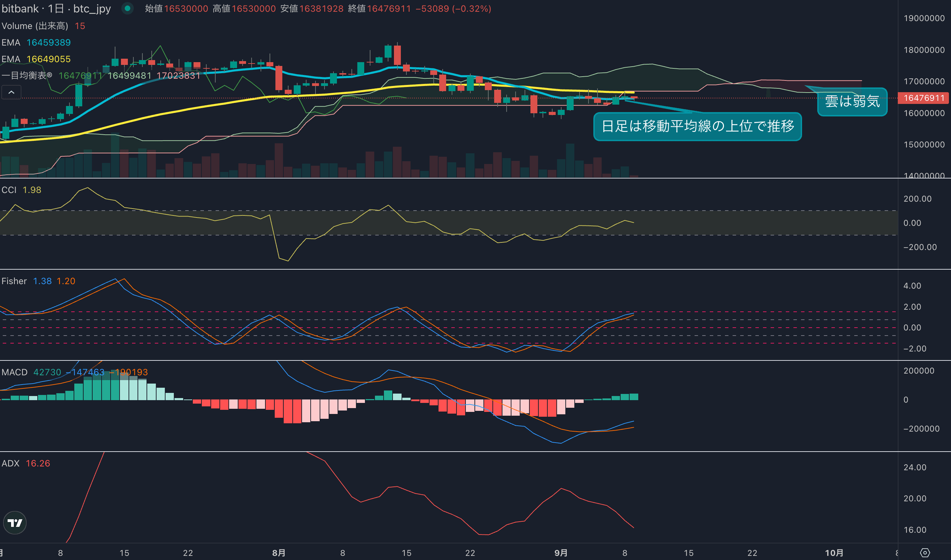Collapse the indicator legend chevron
951x560 pixels.
(x=11, y=92)
